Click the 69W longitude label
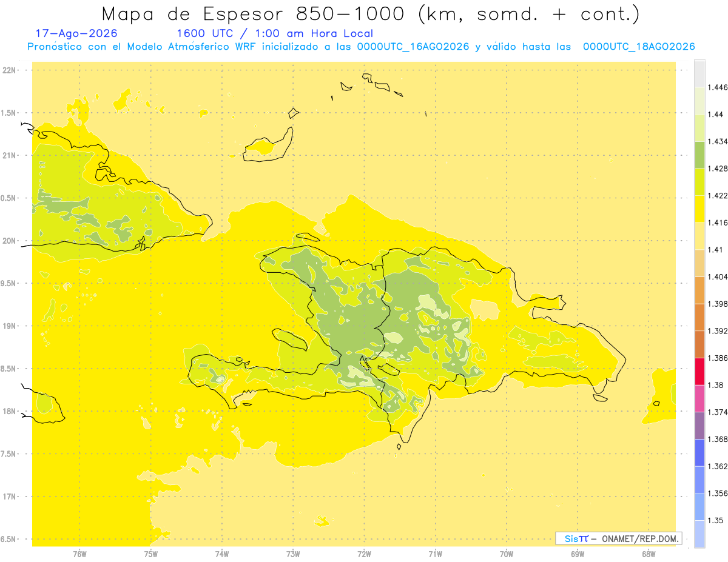 [578, 554]
